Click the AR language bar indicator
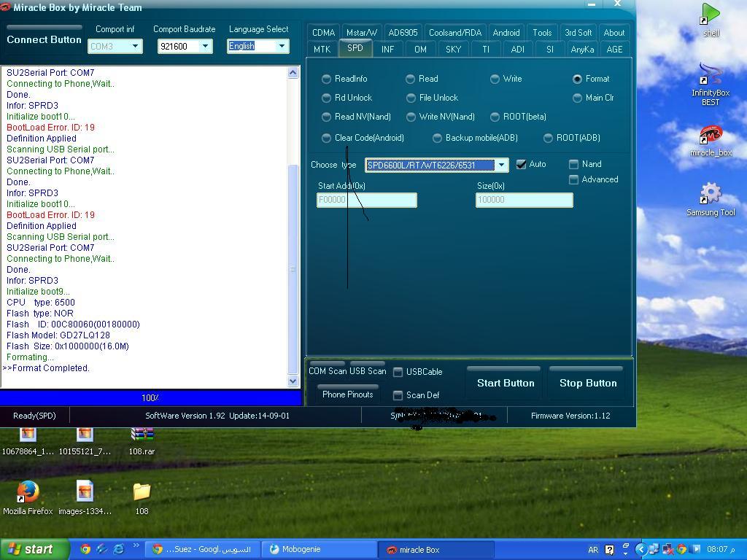Screen dimensions: 747x560 593,550
